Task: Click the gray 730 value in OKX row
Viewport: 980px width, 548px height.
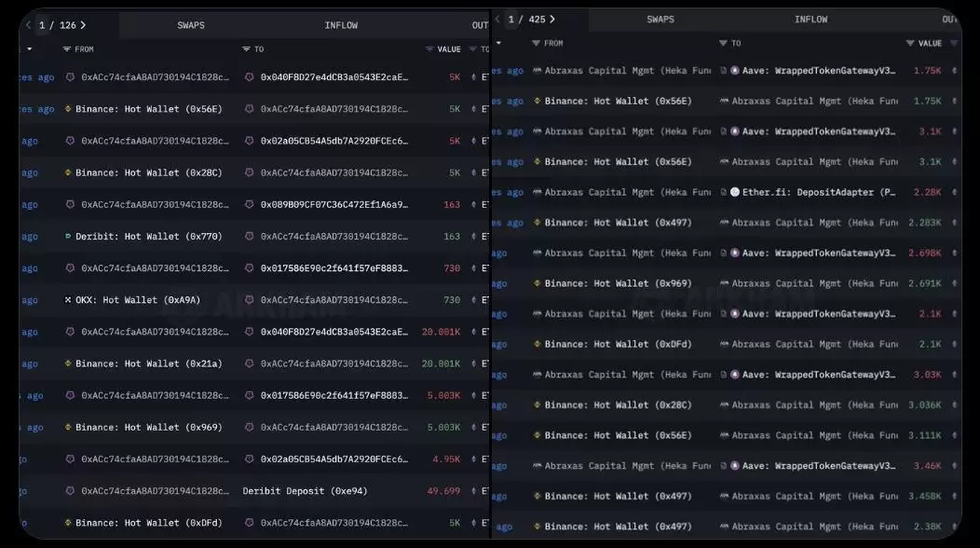Action: 452,300
